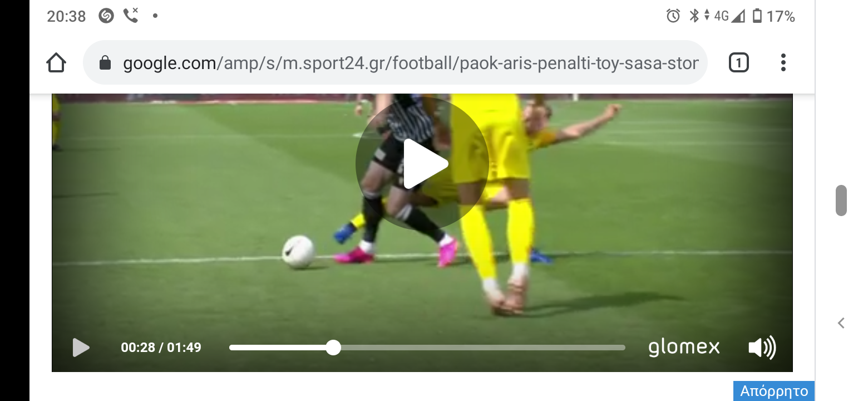Tap the 00:28 / 01:49 time display
Image resolution: width=868 pixels, height=401 pixels.
pos(161,348)
